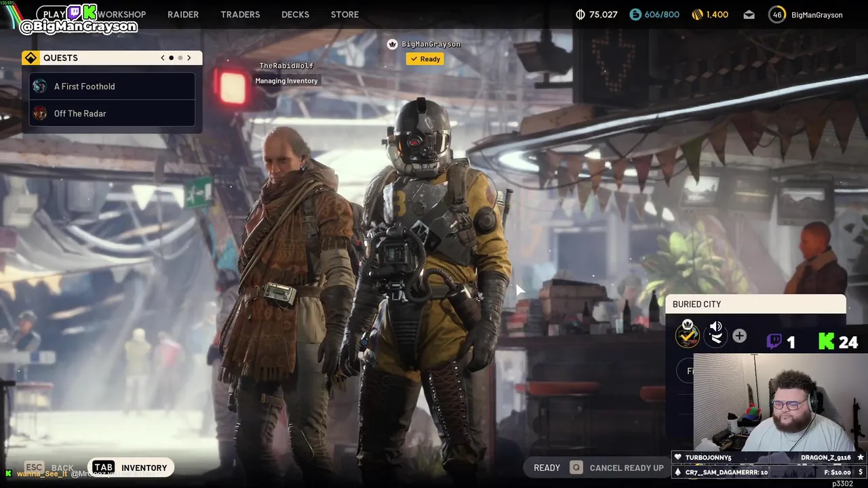Image resolution: width=868 pixels, height=488 pixels.
Task: Click the Kick viewer count icon
Action: pos(826,342)
